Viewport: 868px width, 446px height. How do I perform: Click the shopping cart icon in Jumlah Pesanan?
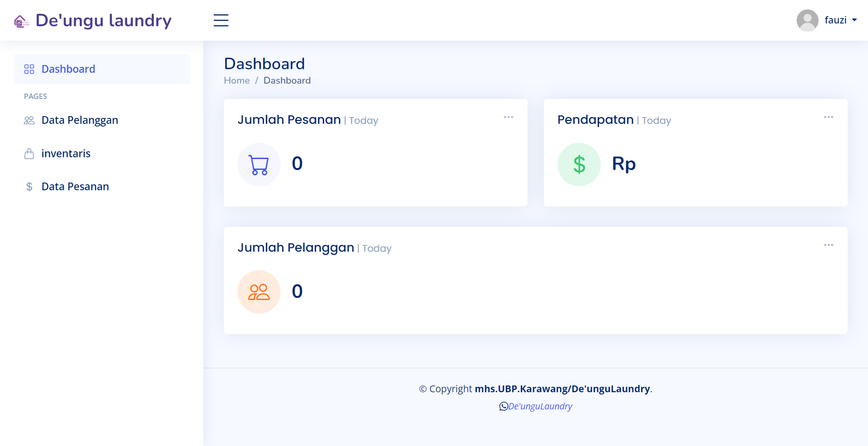click(x=259, y=164)
